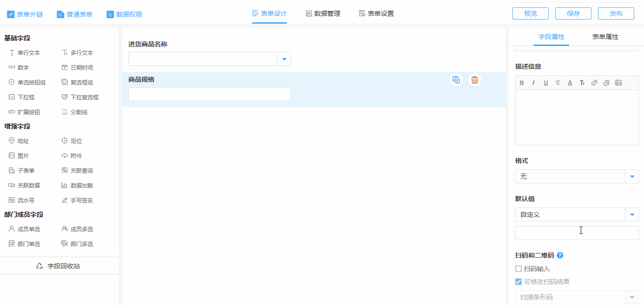The height and width of the screenshot is (305, 644).
Task: Click the bold icon in description editor
Action: pyautogui.click(x=522, y=83)
